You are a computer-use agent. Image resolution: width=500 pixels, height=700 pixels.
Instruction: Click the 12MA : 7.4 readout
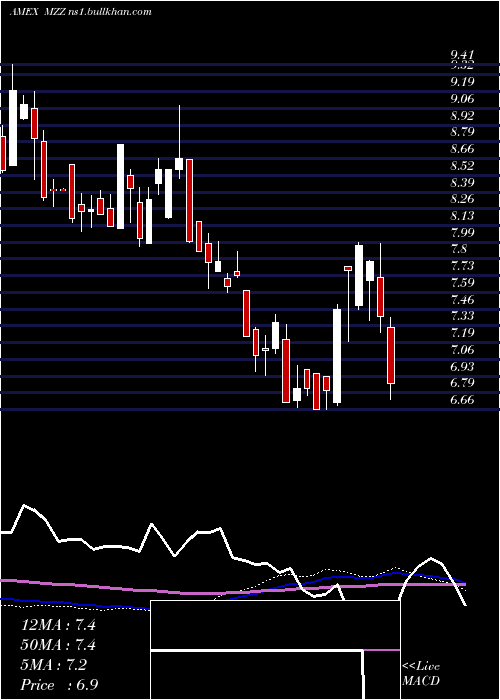58,625
